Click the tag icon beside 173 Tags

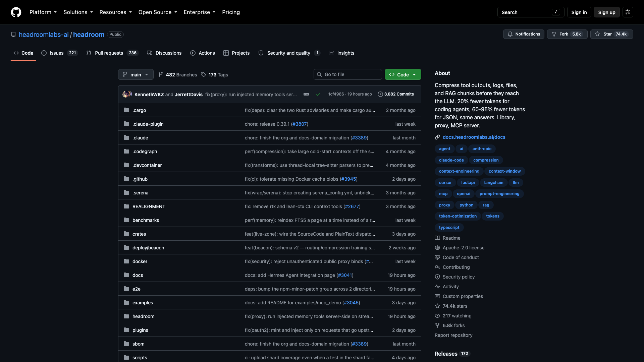[203, 74]
